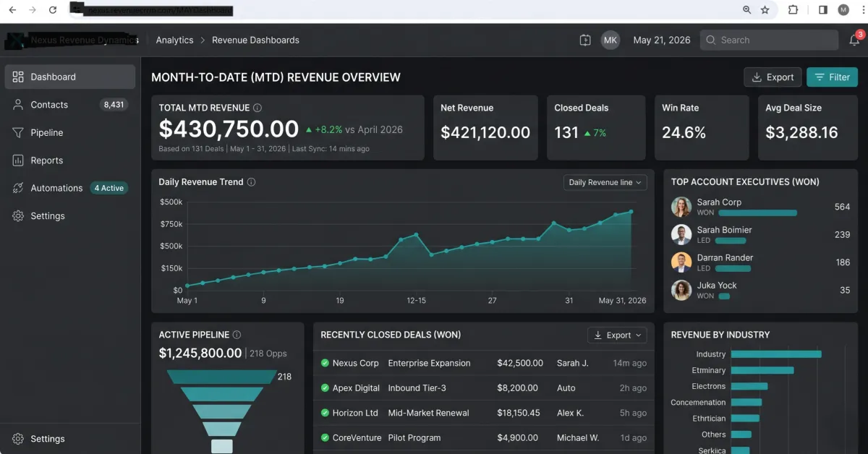This screenshot has height=454, width=868.
Task: Click green check next to Horizon Ltd deal
Action: (x=325, y=413)
